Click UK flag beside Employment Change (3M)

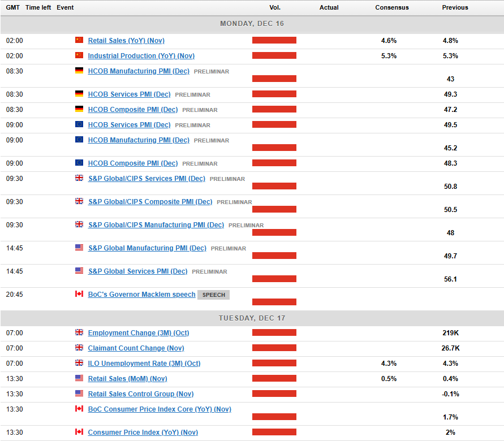(79, 332)
